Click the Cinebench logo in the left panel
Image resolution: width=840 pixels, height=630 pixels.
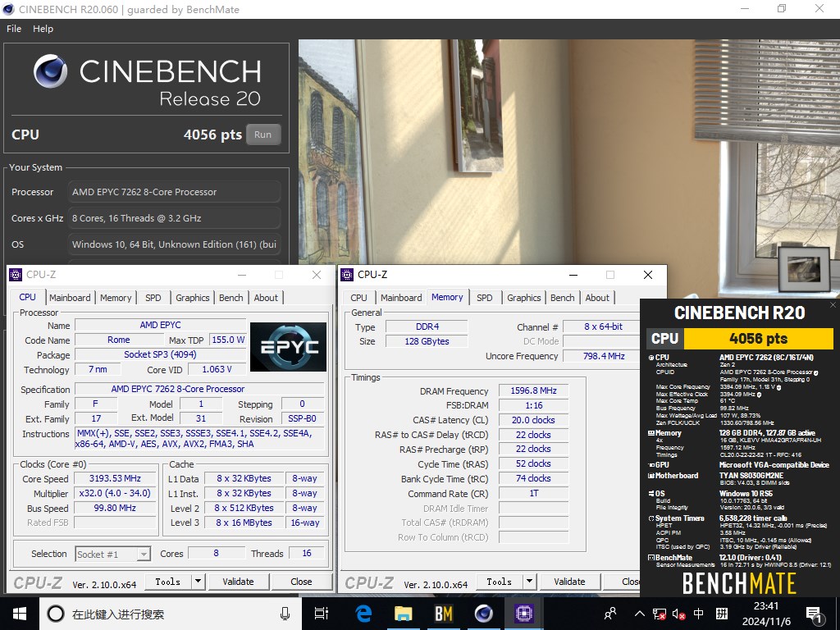click(50, 71)
